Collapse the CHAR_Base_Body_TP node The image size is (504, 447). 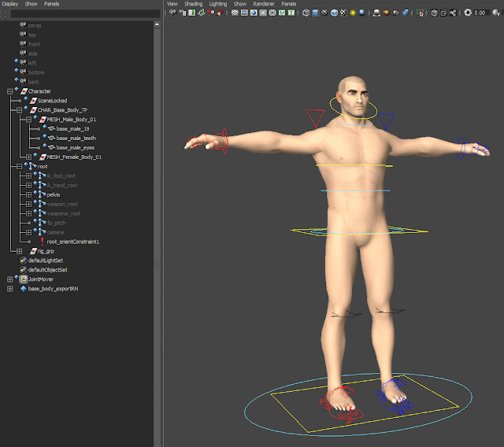pos(19,110)
